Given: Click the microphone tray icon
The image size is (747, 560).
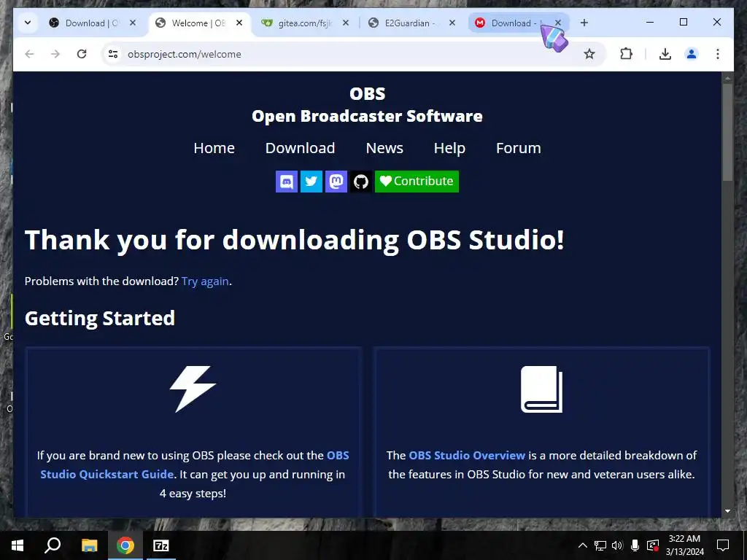Looking at the screenshot, I should click(635, 545).
